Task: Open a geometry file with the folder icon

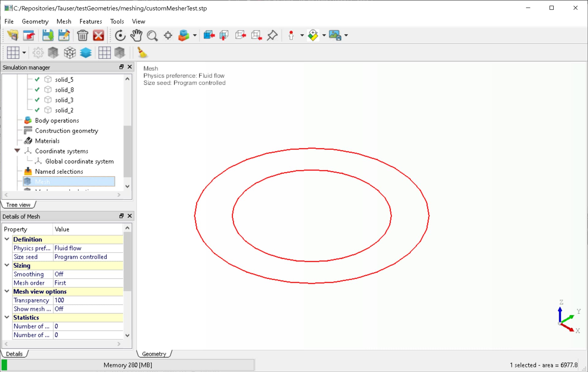Action: 13,35
